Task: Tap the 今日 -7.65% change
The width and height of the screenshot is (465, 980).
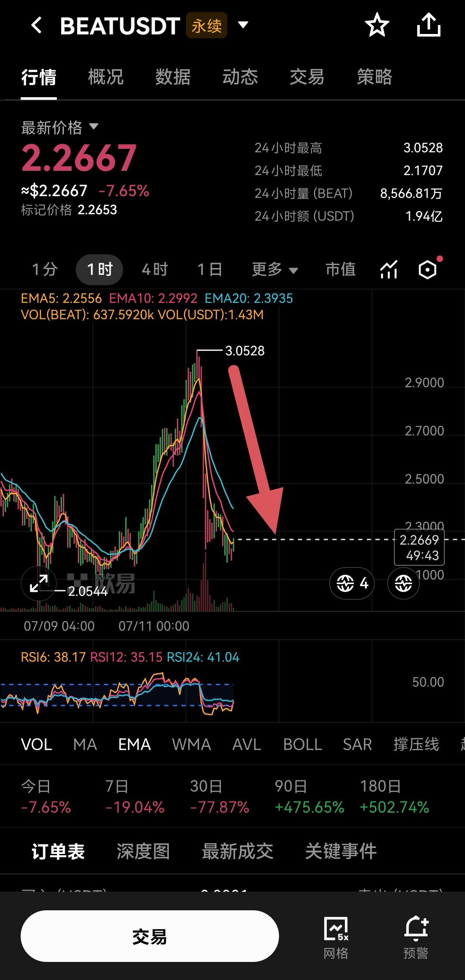Action: (x=46, y=797)
